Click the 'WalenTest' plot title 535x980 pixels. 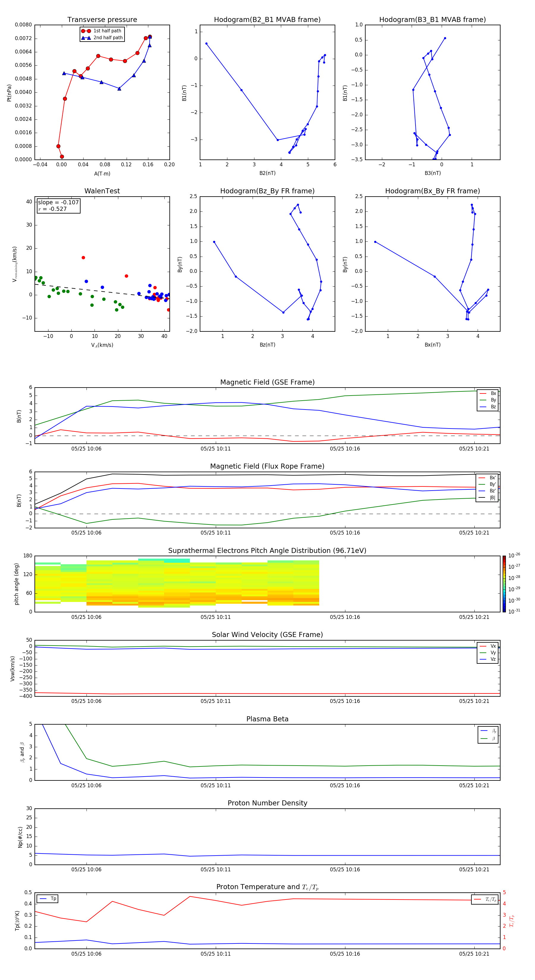click(102, 191)
